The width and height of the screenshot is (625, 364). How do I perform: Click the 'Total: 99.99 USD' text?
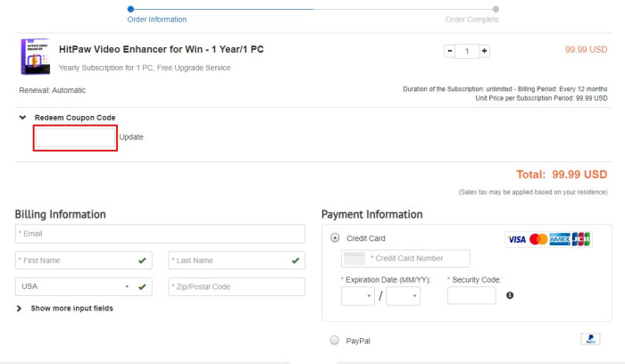[x=562, y=175]
